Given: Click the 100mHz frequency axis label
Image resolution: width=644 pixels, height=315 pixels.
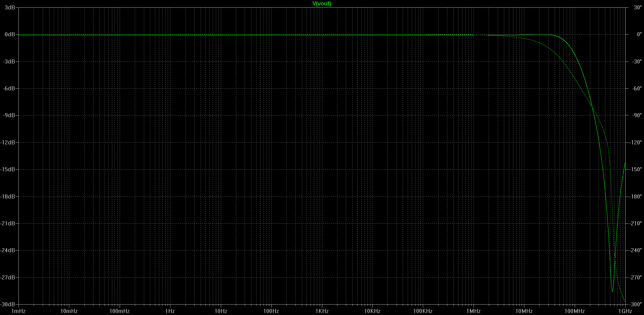Looking at the screenshot, I should pos(119,311).
